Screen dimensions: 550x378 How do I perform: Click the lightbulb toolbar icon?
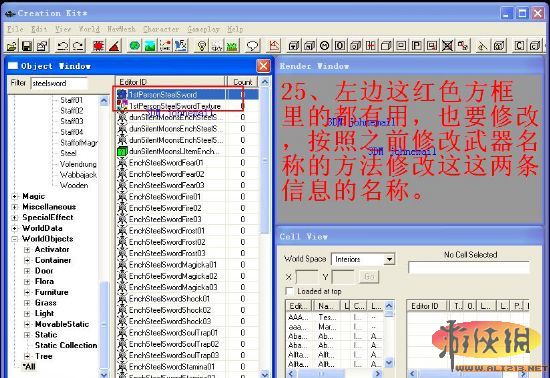(x=201, y=46)
